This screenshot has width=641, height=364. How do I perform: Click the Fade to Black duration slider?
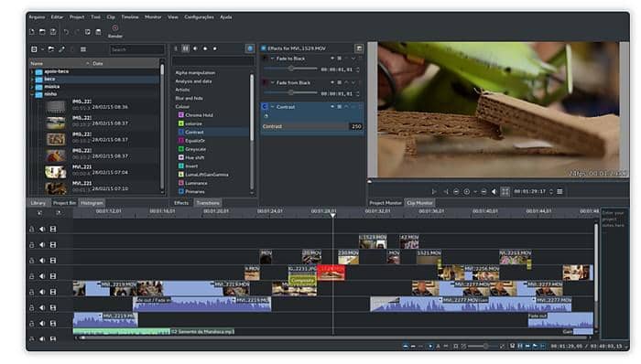click(290, 69)
